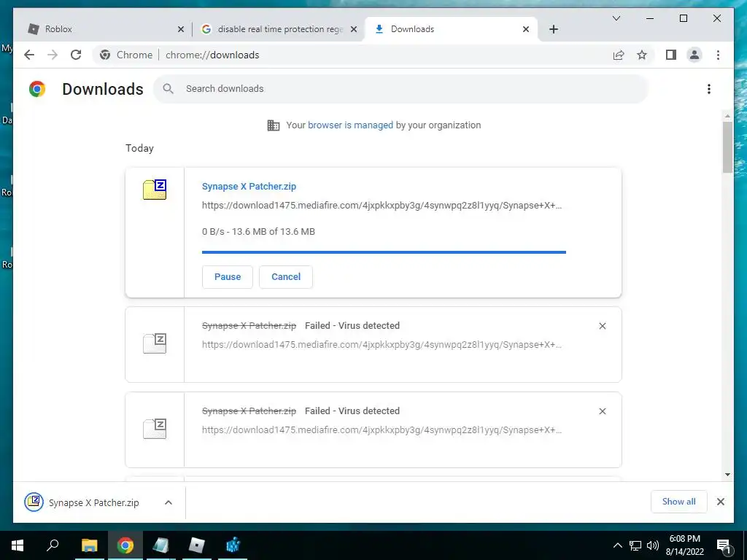Open the Chrome side panel

[x=671, y=55]
